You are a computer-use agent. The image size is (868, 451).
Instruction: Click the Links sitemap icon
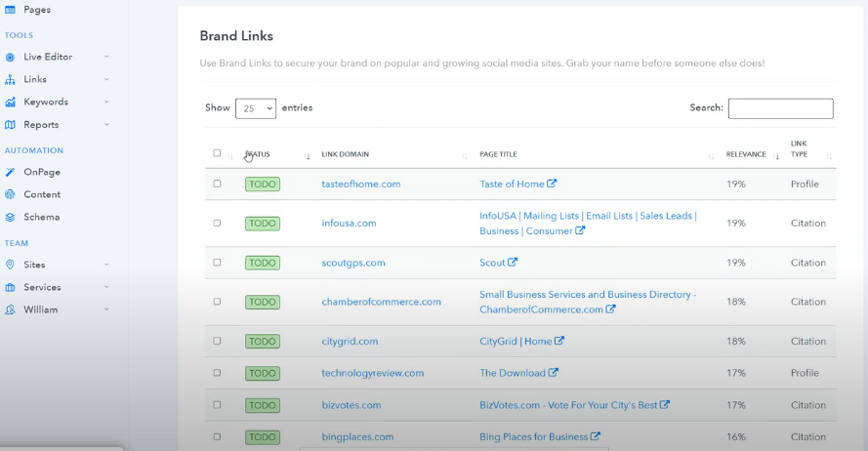click(x=10, y=80)
